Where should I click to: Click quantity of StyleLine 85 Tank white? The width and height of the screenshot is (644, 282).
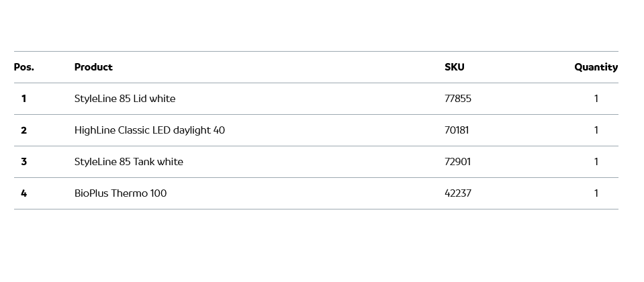click(x=596, y=162)
